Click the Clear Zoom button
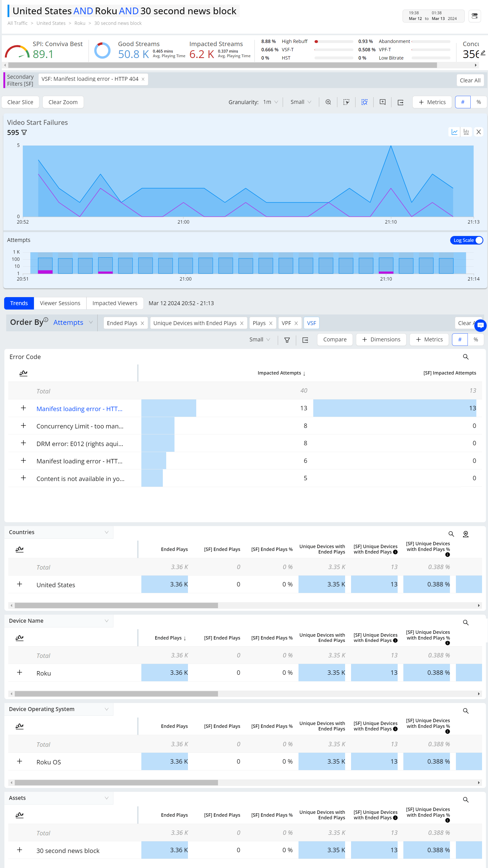 point(63,102)
